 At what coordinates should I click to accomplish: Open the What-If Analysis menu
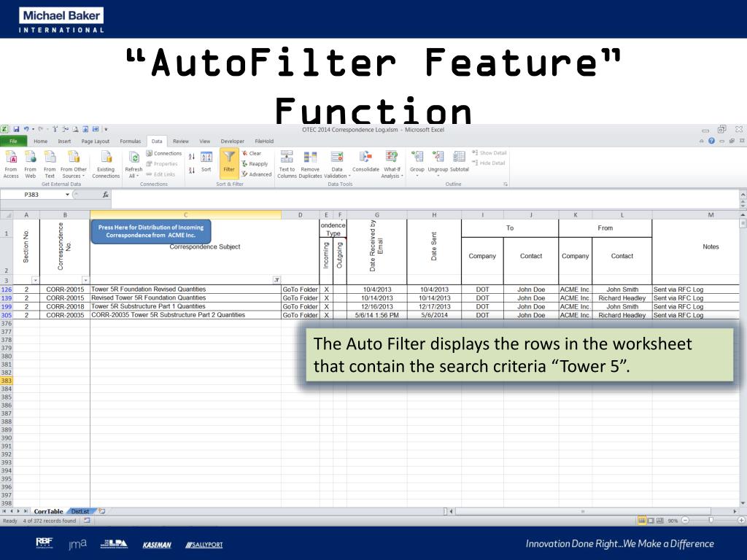pos(392,165)
